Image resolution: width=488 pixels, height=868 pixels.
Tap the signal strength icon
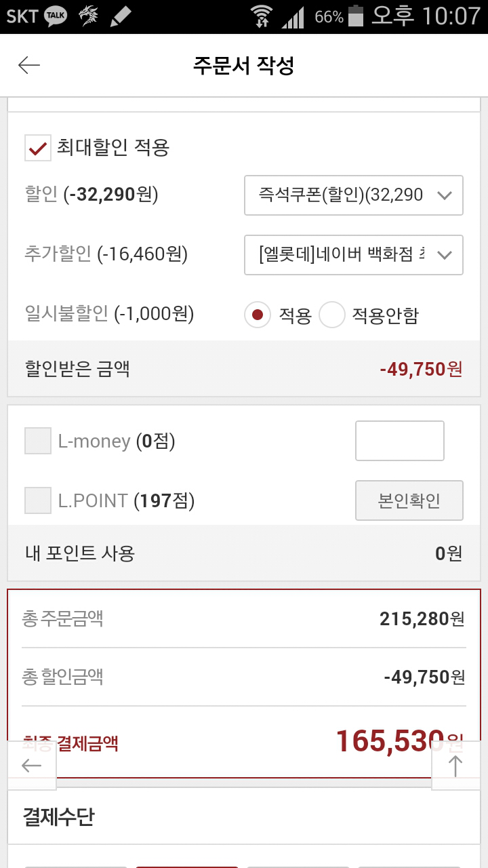click(x=293, y=16)
